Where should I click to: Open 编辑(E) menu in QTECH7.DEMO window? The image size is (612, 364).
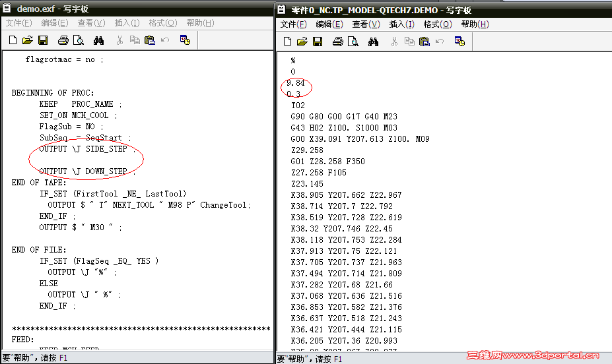click(329, 24)
